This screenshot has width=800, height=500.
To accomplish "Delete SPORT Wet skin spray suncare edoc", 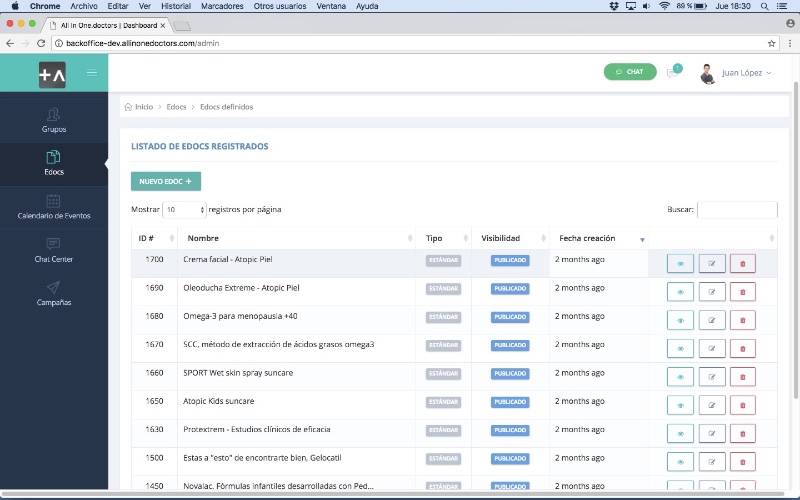I will coord(742,377).
